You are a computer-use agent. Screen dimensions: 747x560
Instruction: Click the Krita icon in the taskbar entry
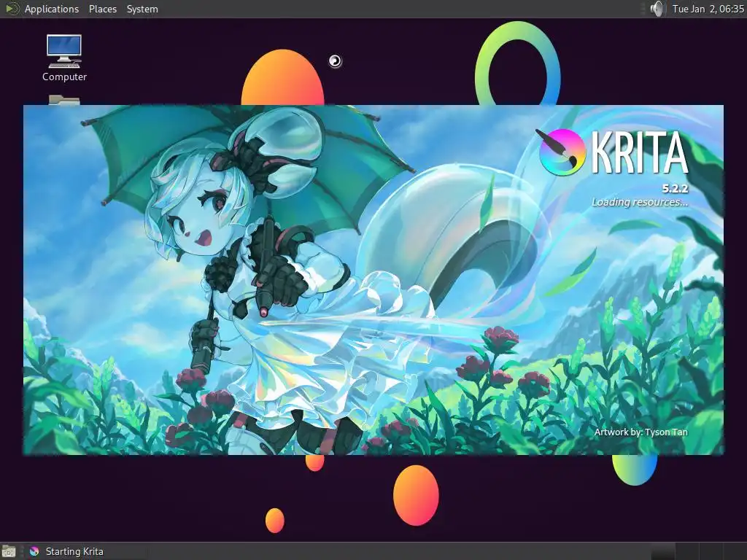tap(34, 551)
